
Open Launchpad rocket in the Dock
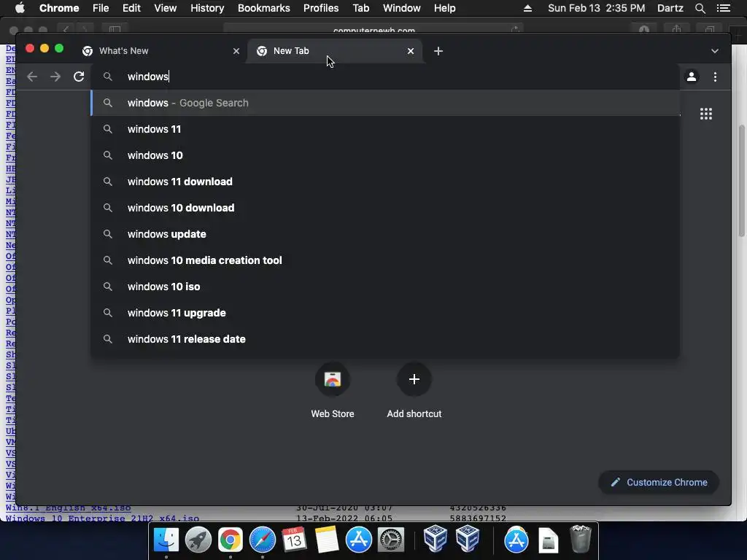(x=198, y=540)
